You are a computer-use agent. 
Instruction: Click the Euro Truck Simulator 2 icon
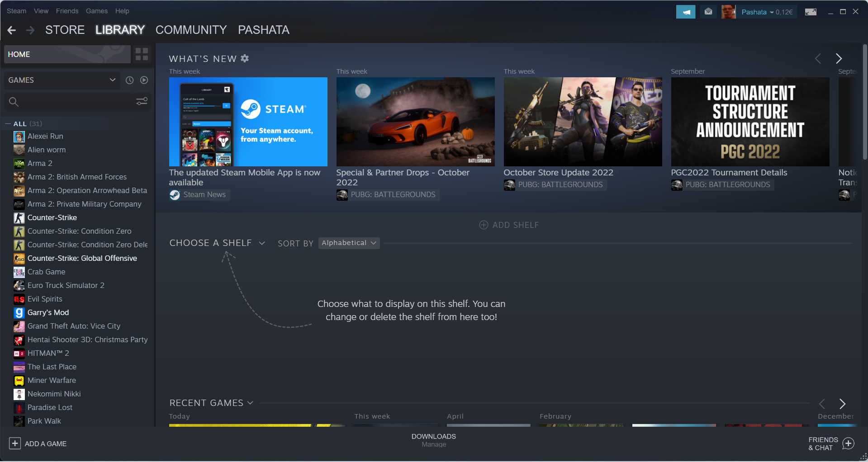pos(19,285)
